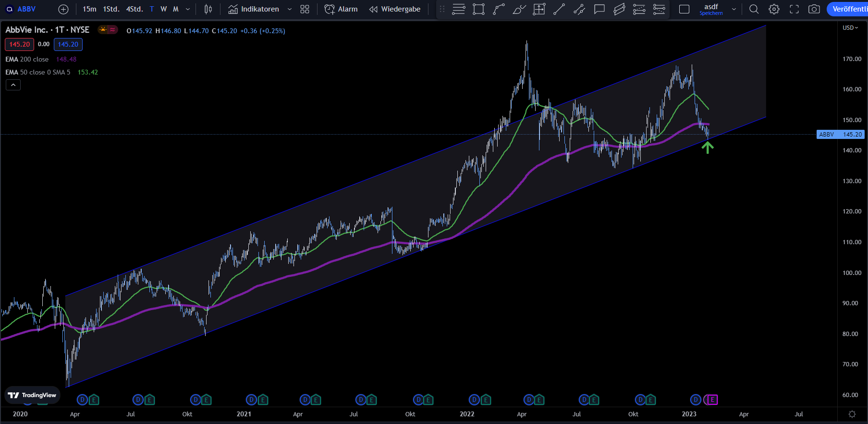The image size is (868, 424).
Task: Select the first Fibonacci levels tool
Action: click(639, 9)
